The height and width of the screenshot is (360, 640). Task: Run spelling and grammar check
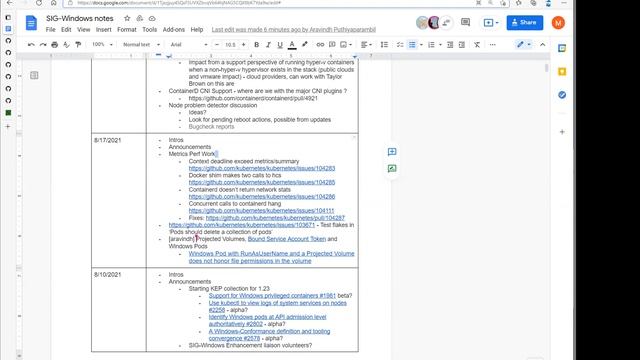point(67,44)
